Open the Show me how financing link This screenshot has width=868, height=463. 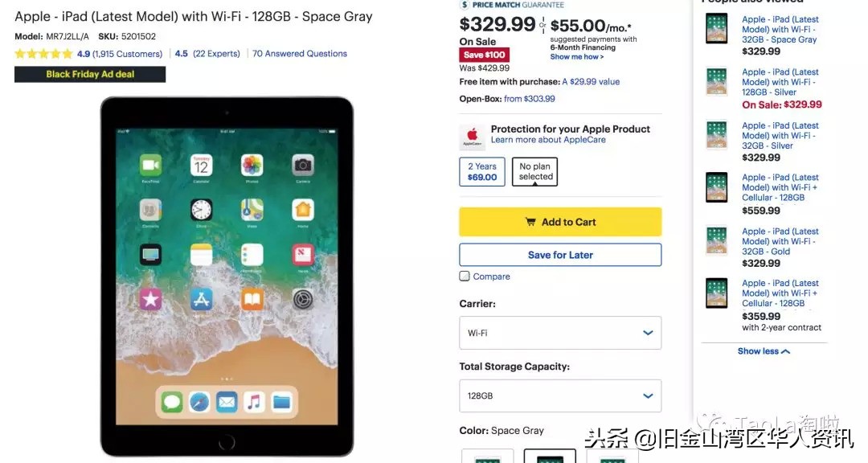pos(577,56)
